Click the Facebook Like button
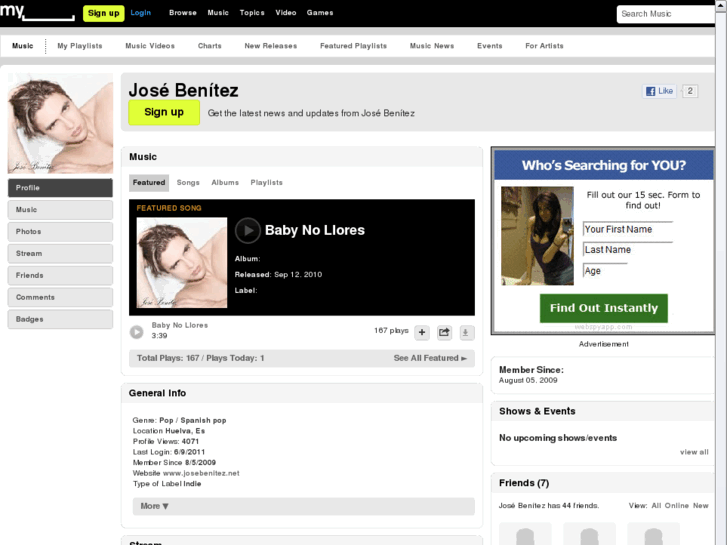 [660, 91]
